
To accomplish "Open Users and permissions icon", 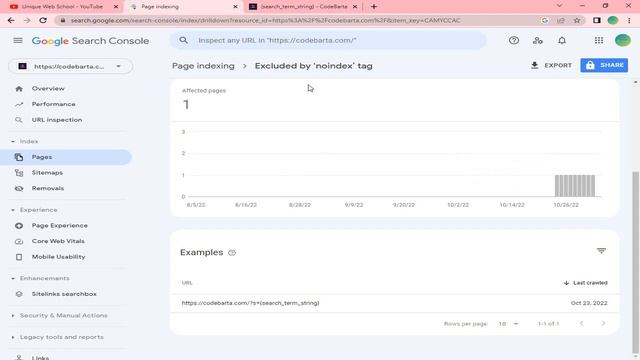I will (x=538, y=40).
